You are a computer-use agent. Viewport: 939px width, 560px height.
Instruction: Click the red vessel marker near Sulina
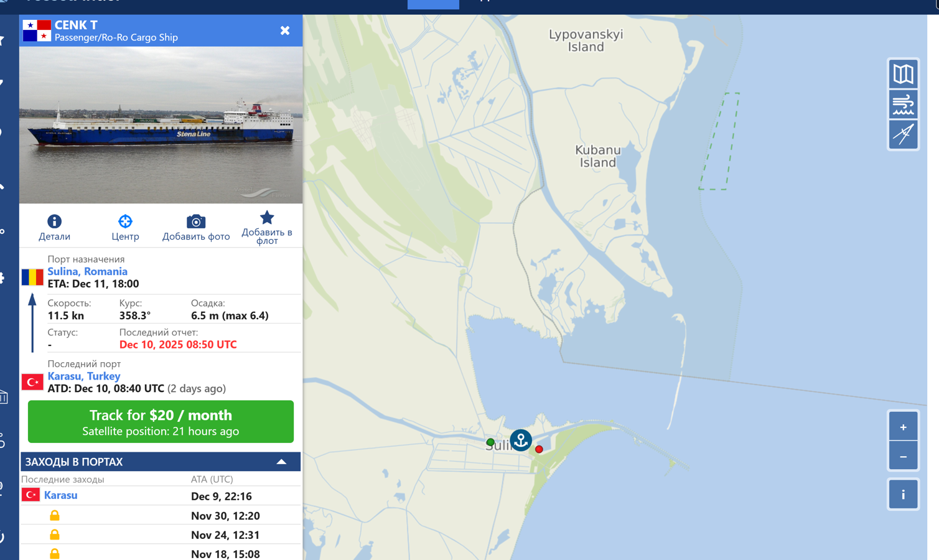(539, 449)
